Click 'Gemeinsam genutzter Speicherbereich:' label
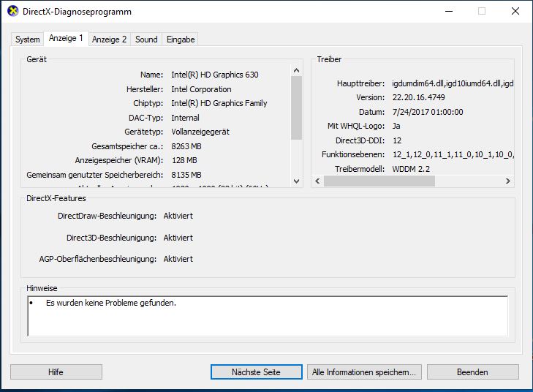Image resolution: width=533 pixels, height=392 pixels. point(95,175)
